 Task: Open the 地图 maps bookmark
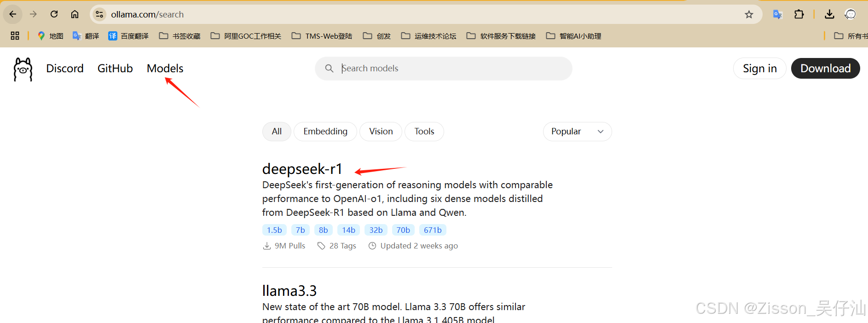(51, 36)
